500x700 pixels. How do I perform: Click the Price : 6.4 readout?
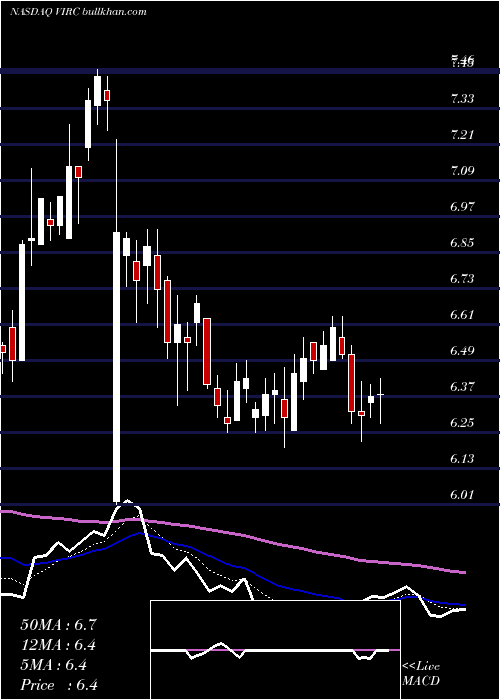point(58,685)
